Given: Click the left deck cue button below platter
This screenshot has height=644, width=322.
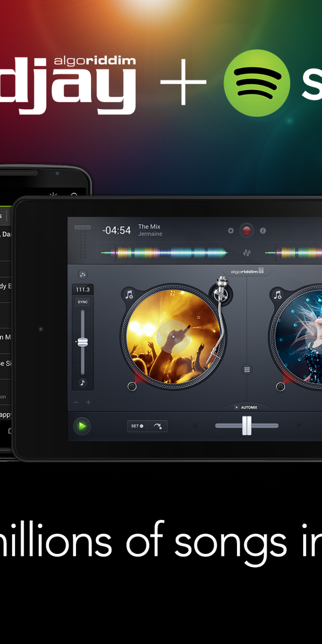Looking at the screenshot, I should coord(132,386).
